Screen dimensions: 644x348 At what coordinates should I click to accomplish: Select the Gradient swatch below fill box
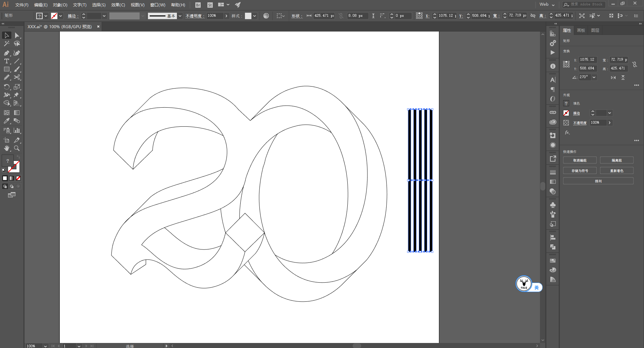point(12,178)
